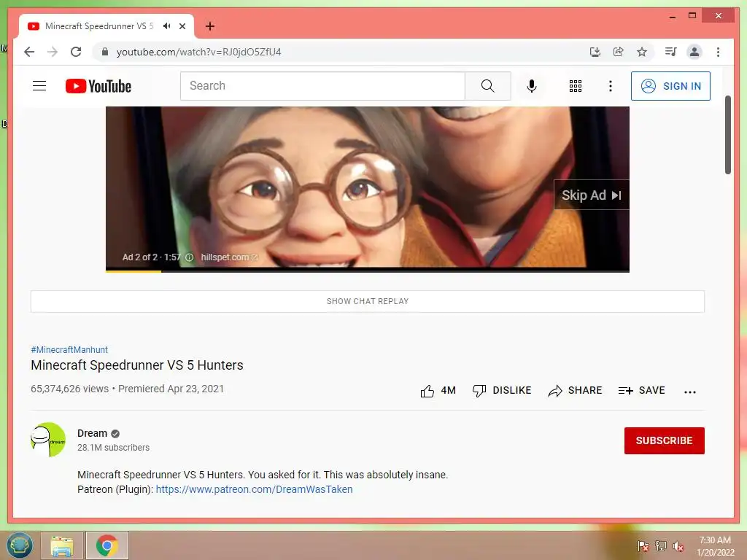This screenshot has width=747, height=560.
Task: Go back with the browser back arrow
Action: point(29,52)
